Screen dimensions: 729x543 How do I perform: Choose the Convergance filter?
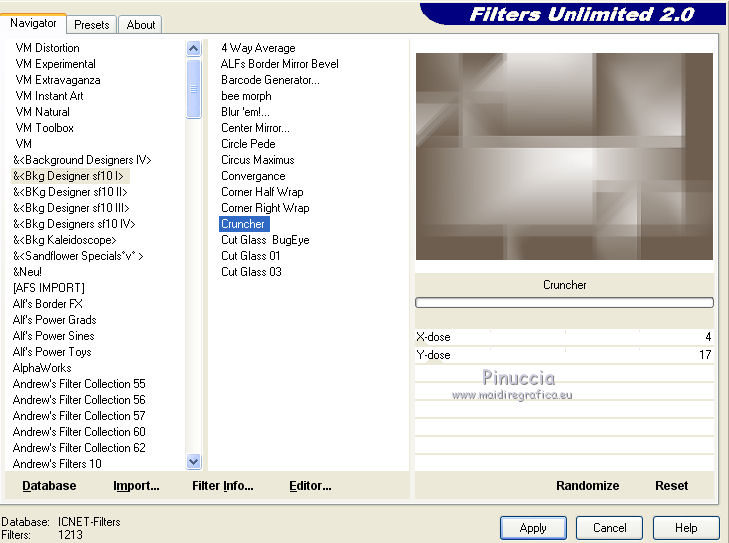(253, 176)
